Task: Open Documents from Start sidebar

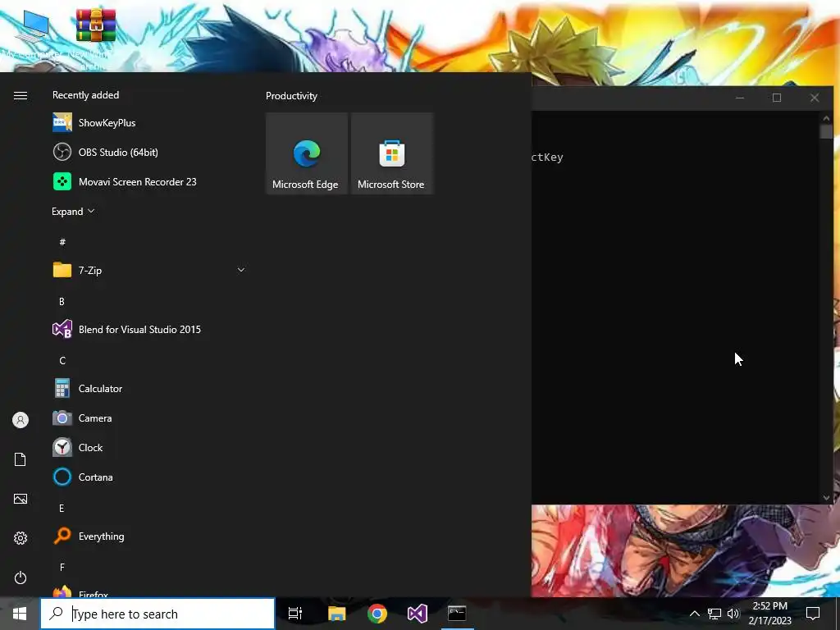Action: tap(21, 459)
